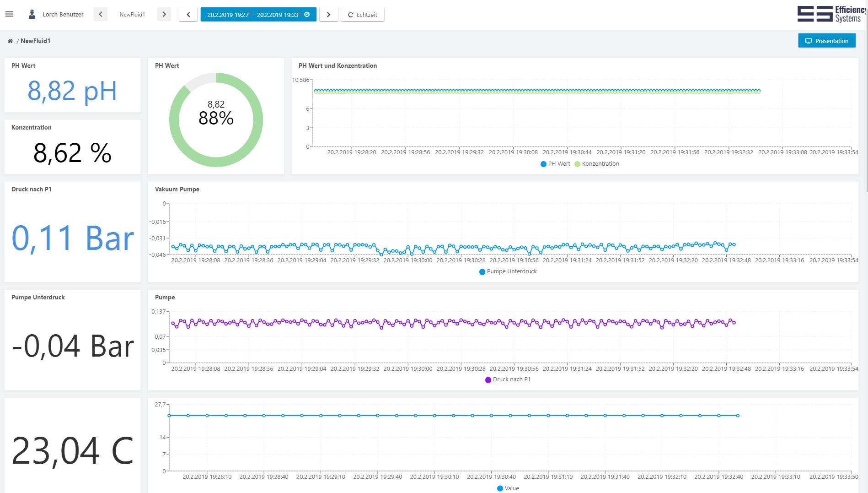868x493 pixels.
Task: Click the -0,04 Bar Unterdruck value
Action: pos(73,346)
